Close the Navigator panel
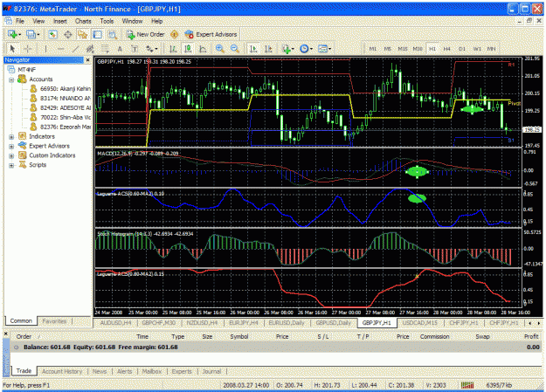Screen dimensions: 546x392 tap(87, 60)
